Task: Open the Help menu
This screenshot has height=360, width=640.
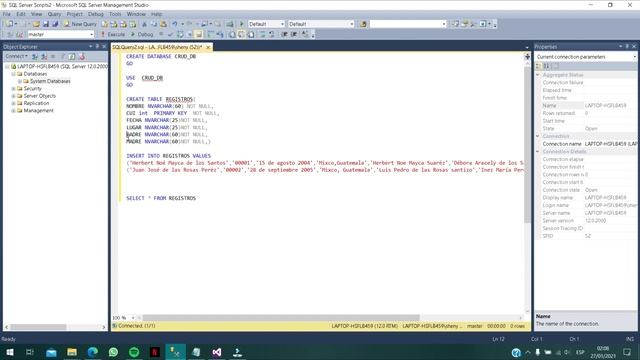Action: click(x=157, y=14)
